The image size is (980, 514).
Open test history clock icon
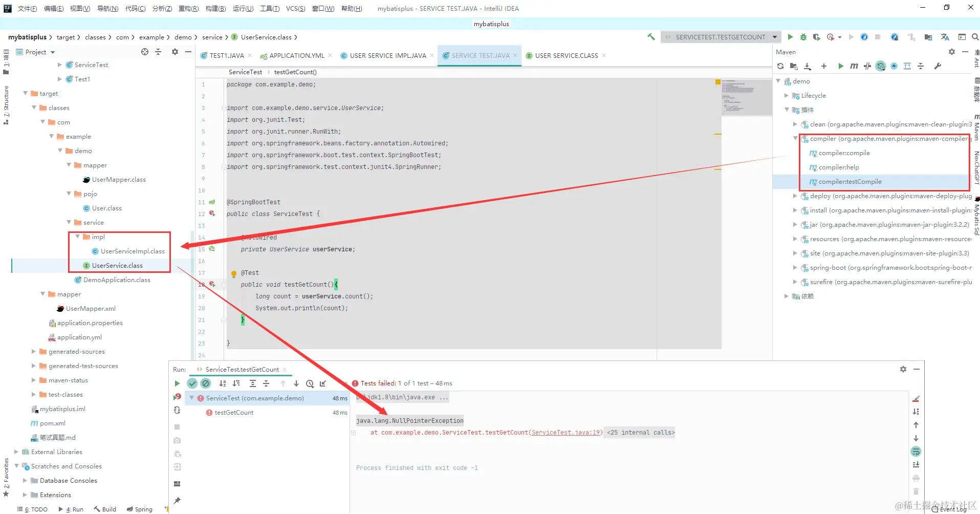pos(310,383)
